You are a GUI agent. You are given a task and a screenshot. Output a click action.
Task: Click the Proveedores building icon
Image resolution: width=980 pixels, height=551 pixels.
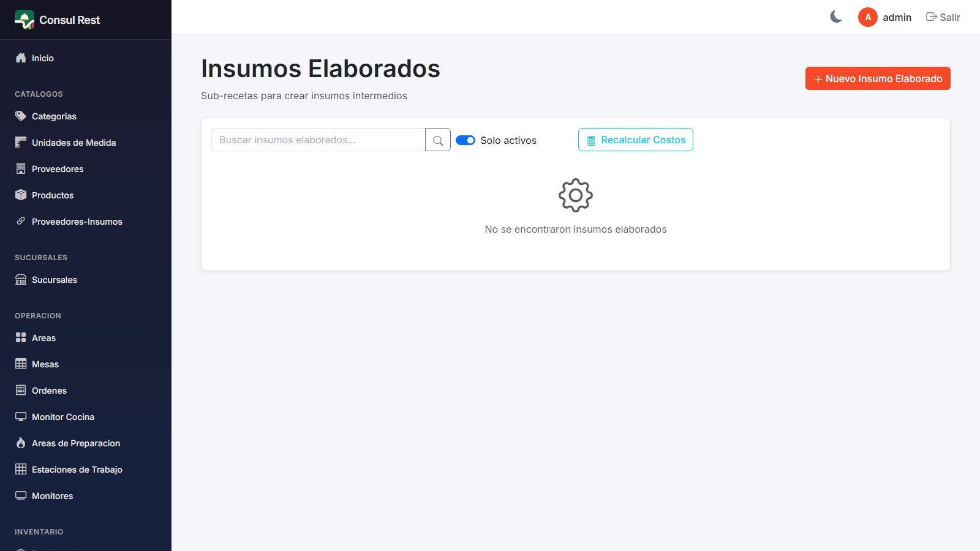pyautogui.click(x=21, y=168)
